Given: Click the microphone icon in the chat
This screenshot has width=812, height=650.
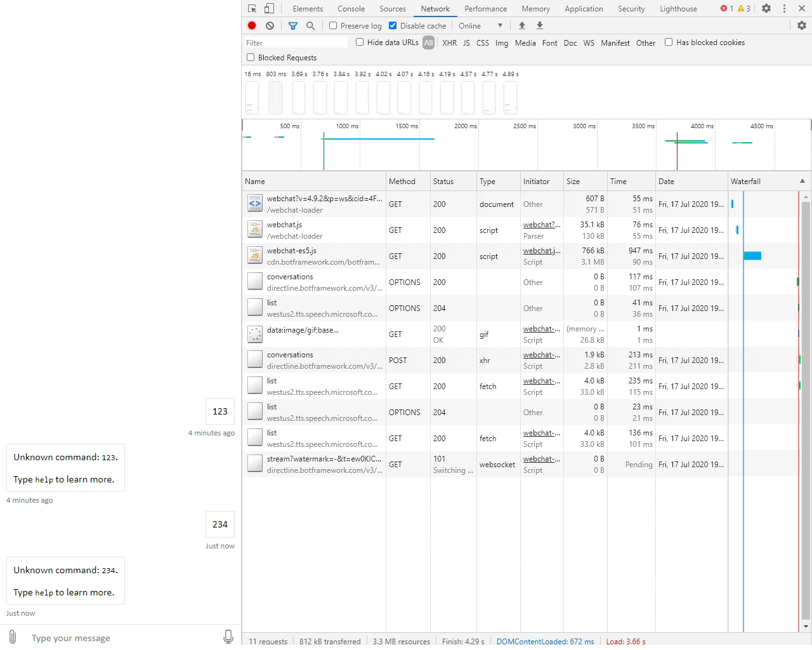Looking at the screenshot, I should (228, 637).
